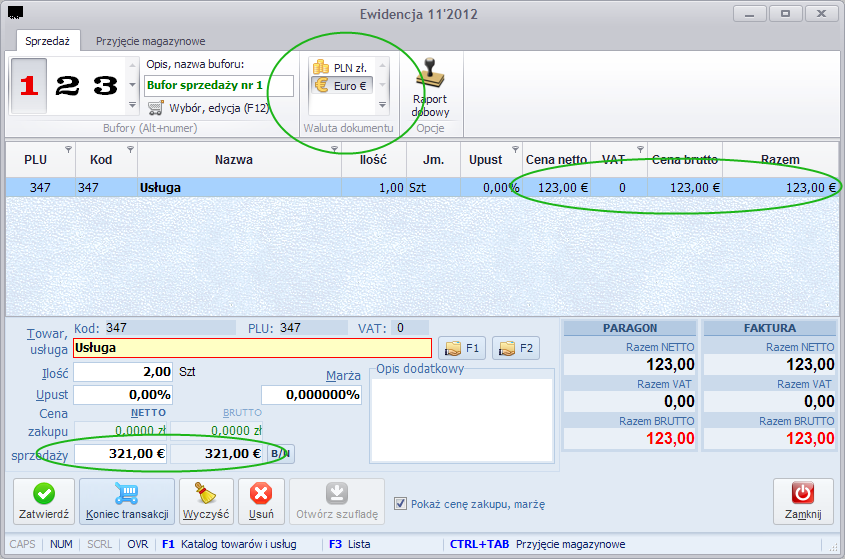Screen dimensions: 845x559
Task: Switch to Przyjęcie magazynowe tab
Action: click(x=150, y=42)
